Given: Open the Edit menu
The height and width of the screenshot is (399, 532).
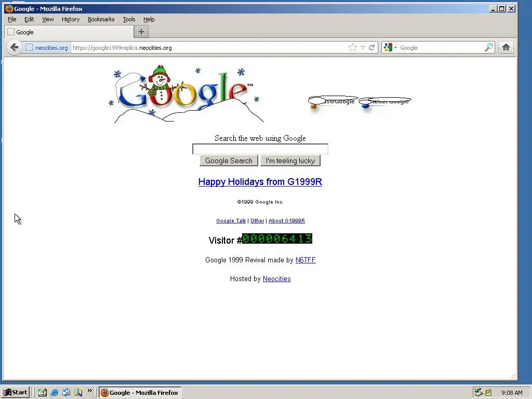Looking at the screenshot, I should [29, 19].
